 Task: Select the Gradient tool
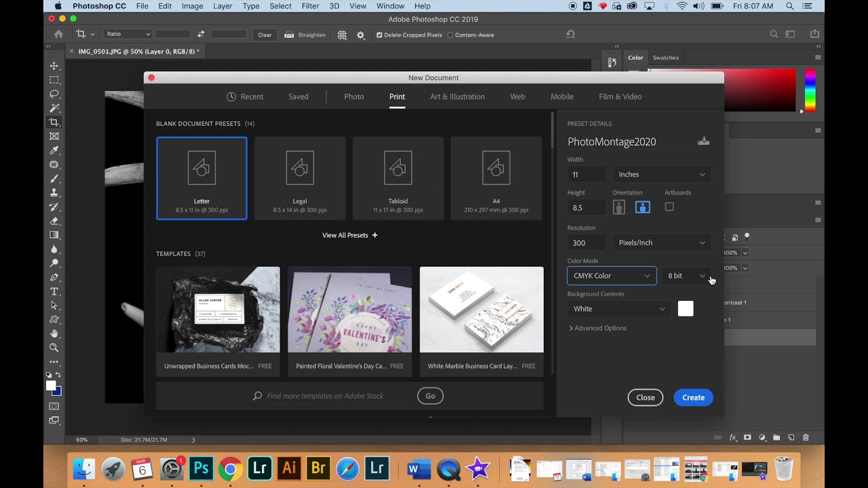click(x=54, y=235)
